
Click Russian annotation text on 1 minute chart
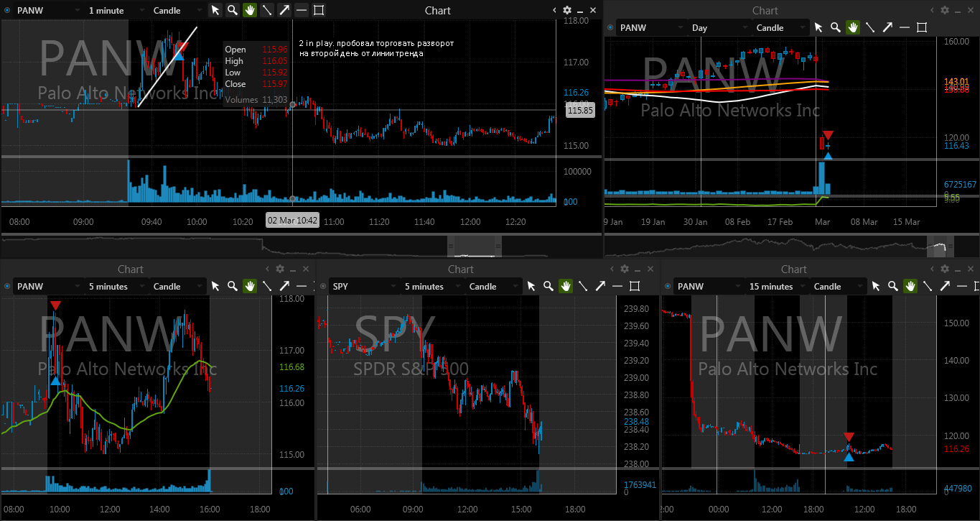pos(376,48)
